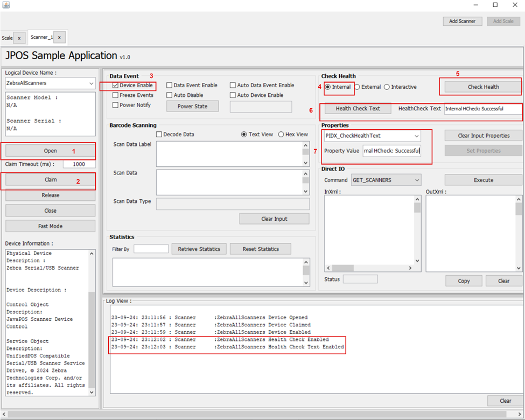Check the Freeze Events checkbox
The height and width of the screenshot is (420, 525).
(x=115, y=95)
